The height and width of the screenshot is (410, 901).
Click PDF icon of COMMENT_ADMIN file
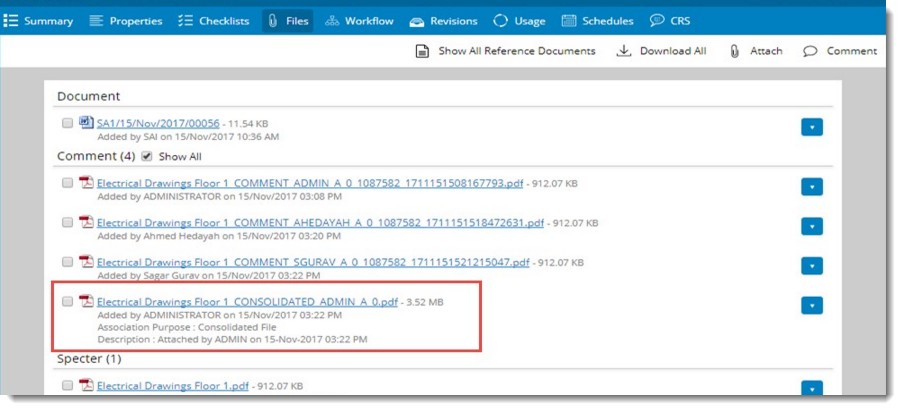[x=86, y=183]
